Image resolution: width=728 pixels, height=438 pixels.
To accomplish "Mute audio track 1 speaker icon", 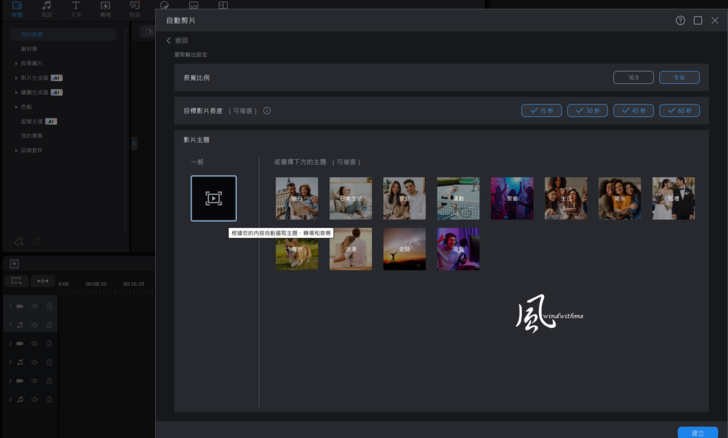I will tap(34, 324).
